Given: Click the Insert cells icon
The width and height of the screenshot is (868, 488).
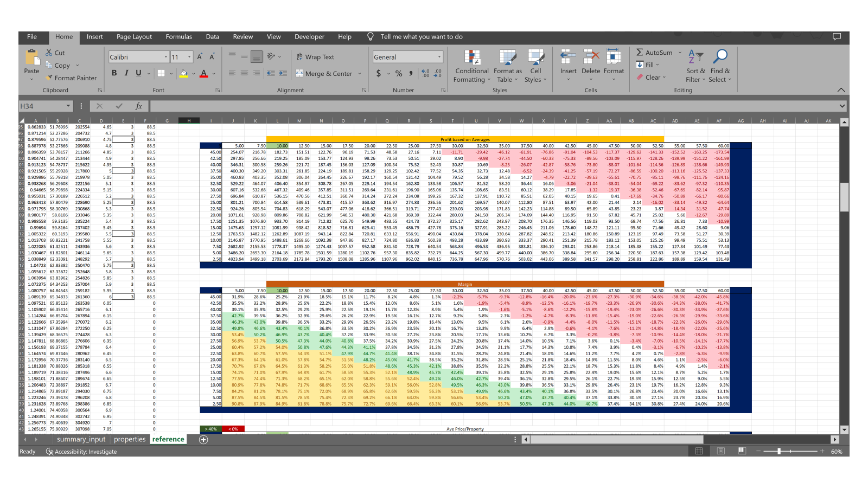Looking at the screenshot, I should 568,56.
